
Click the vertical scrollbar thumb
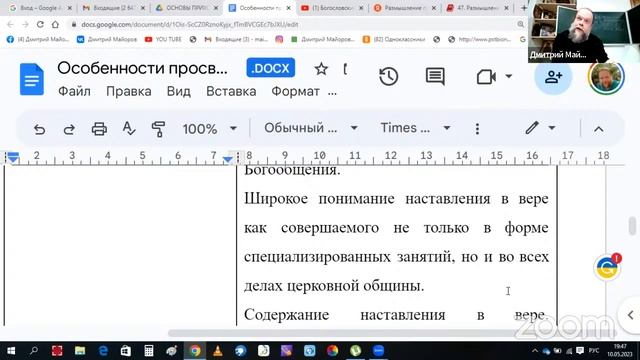pos(632,225)
